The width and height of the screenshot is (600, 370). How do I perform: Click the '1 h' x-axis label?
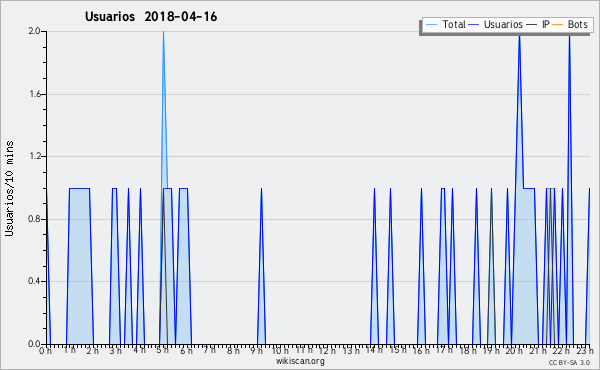(69, 350)
